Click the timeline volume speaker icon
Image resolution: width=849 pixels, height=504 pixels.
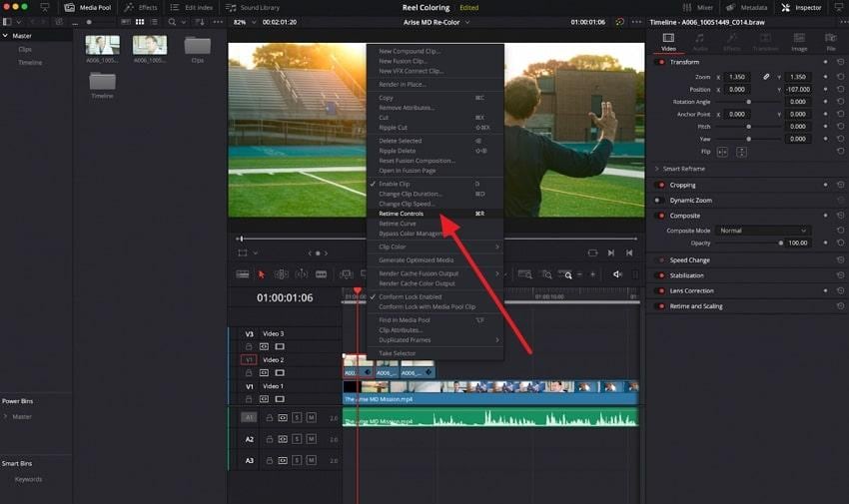coord(617,274)
